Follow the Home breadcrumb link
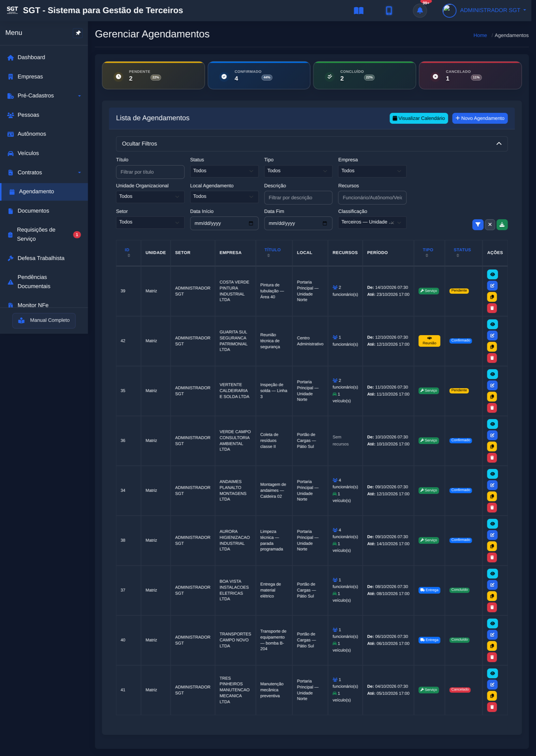The height and width of the screenshot is (756, 536). 480,35
